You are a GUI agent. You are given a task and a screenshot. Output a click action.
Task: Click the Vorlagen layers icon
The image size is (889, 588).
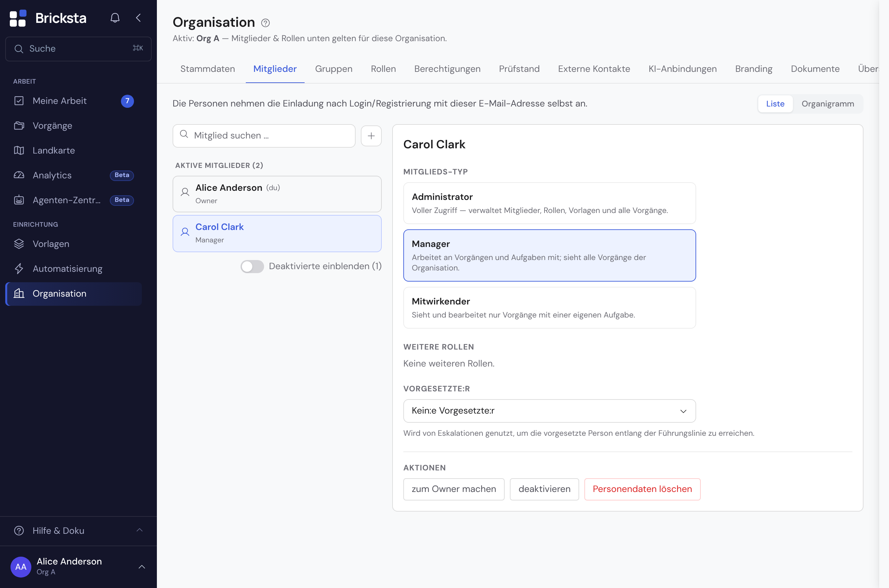click(x=19, y=244)
